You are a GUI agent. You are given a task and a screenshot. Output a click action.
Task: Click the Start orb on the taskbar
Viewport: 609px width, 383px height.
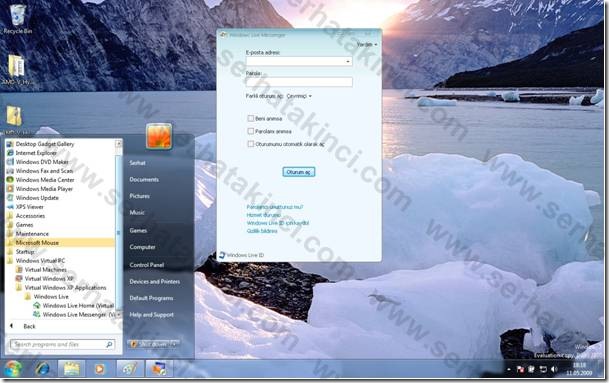pyautogui.click(x=13, y=368)
